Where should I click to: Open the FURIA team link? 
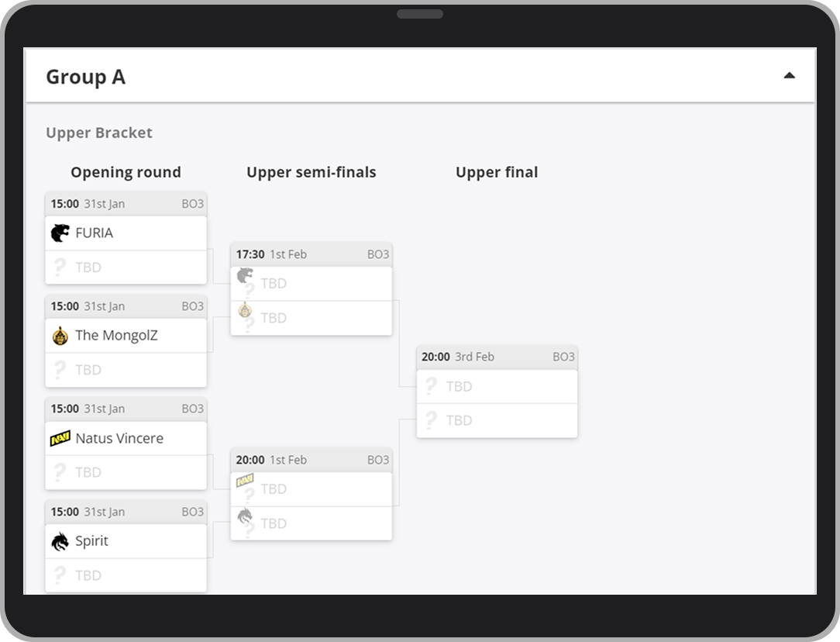(94, 233)
